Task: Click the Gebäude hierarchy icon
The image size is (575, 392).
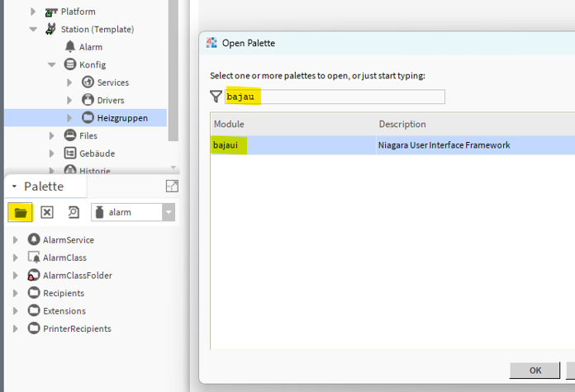Action: click(69, 153)
